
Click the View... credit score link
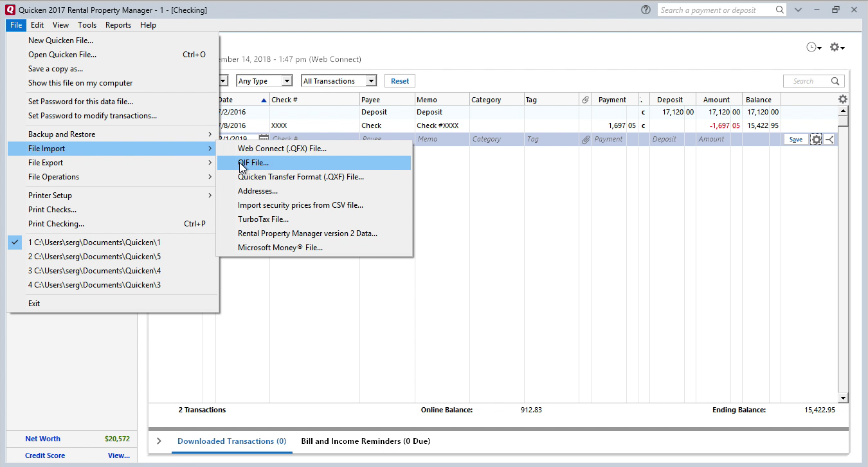click(119, 455)
